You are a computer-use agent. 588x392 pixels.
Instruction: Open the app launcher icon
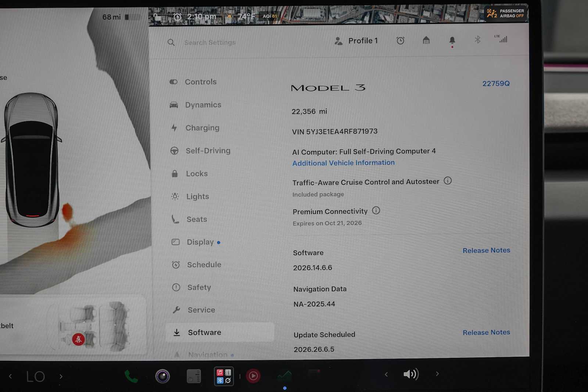coord(224,376)
